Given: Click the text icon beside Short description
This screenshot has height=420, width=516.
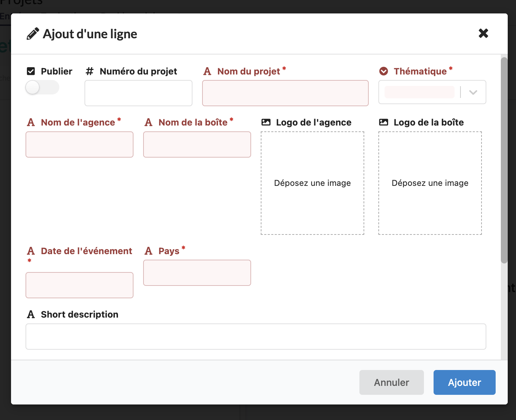Looking at the screenshot, I should pos(31,314).
